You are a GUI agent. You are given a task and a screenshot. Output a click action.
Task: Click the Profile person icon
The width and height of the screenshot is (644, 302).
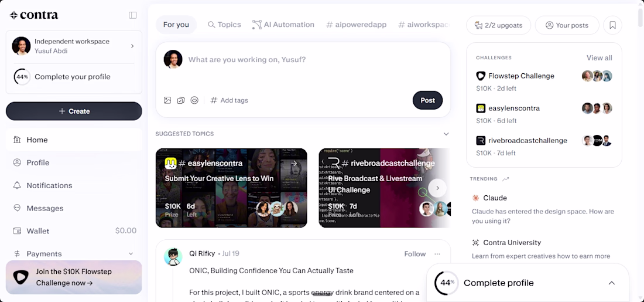tap(17, 162)
